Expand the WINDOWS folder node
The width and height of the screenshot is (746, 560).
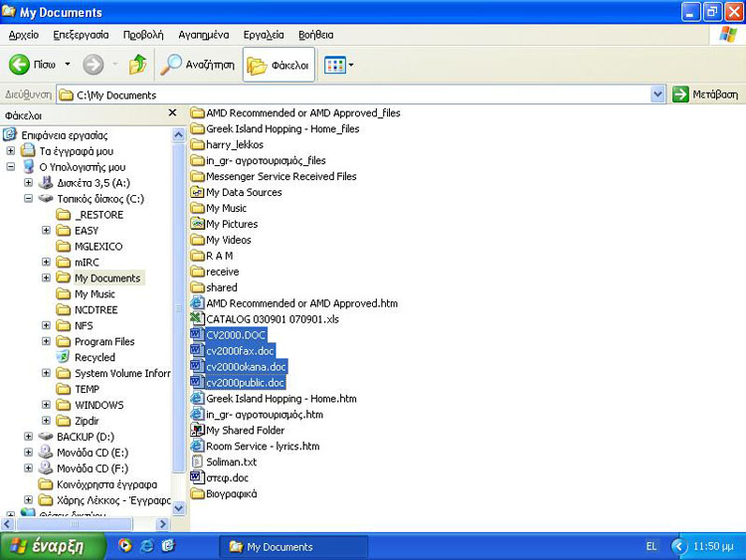pyautogui.click(x=46, y=405)
